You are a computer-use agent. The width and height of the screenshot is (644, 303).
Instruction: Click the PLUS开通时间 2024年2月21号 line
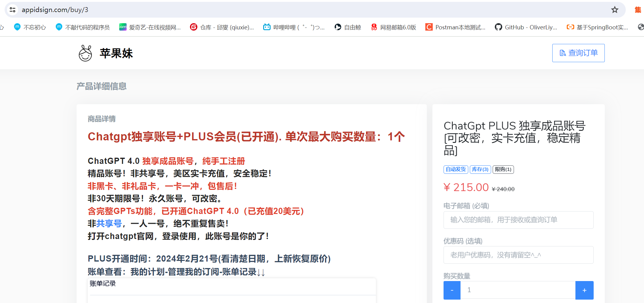point(209,258)
